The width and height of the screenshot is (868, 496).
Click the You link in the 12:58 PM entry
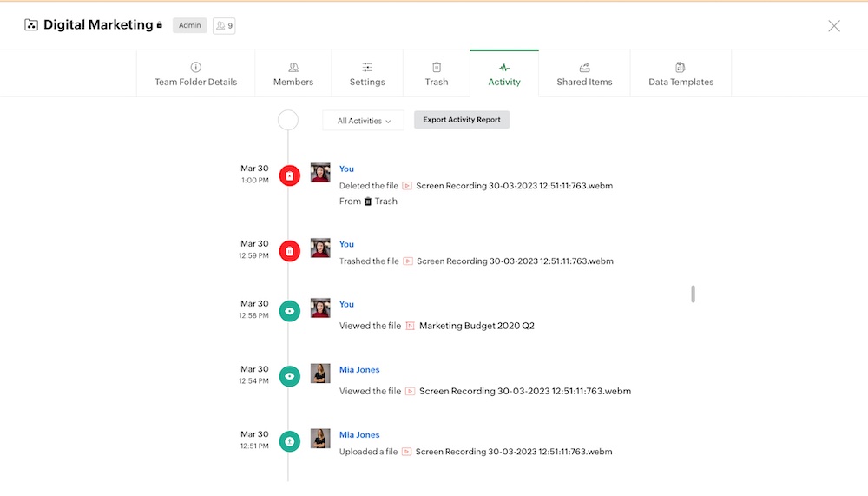tap(346, 304)
